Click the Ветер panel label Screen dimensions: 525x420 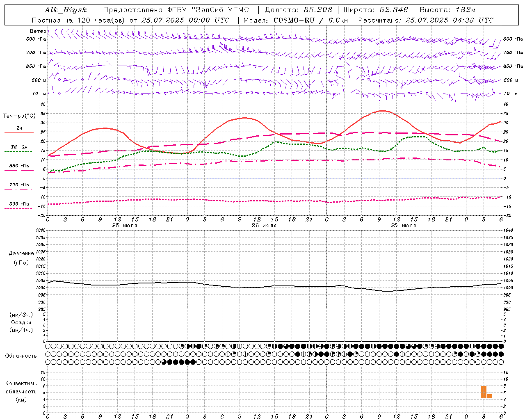click(x=38, y=31)
